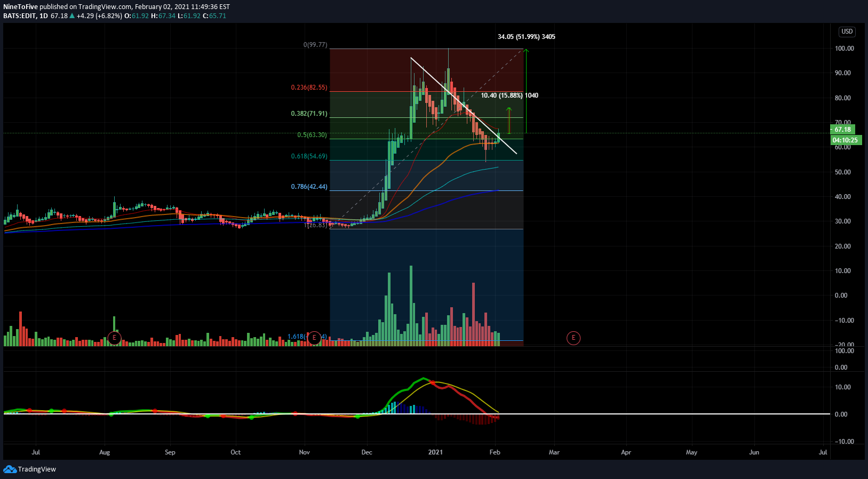This screenshot has height=479, width=868.
Task: Click the bar countdown timer 04:10:25
Action: click(845, 140)
